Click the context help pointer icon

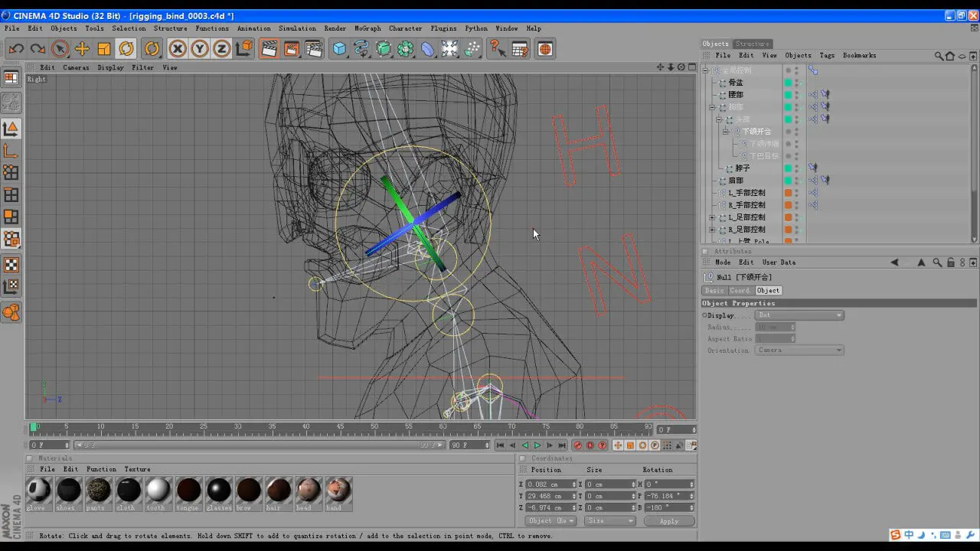coord(497,49)
